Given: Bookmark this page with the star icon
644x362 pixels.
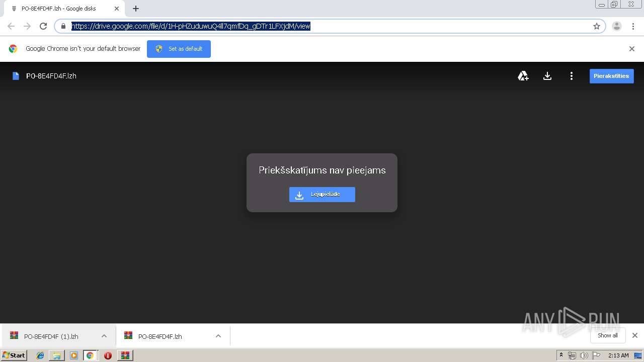Looking at the screenshot, I should pos(597,26).
